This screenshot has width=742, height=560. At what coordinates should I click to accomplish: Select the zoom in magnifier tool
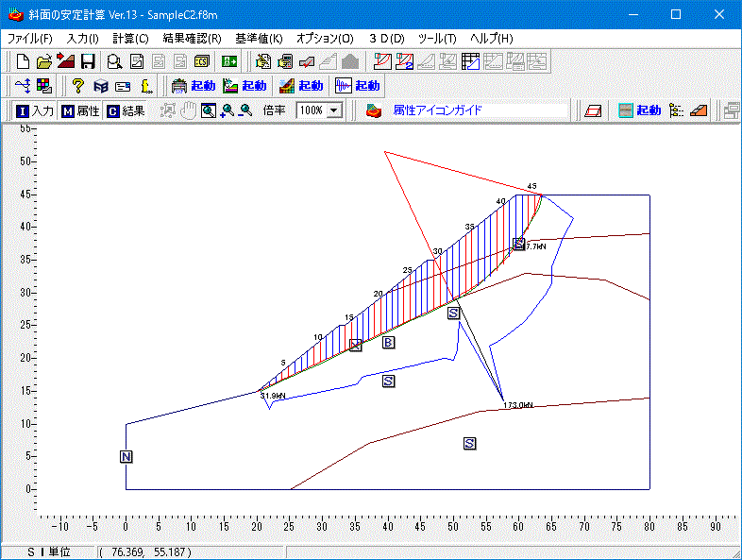(x=227, y=110)
